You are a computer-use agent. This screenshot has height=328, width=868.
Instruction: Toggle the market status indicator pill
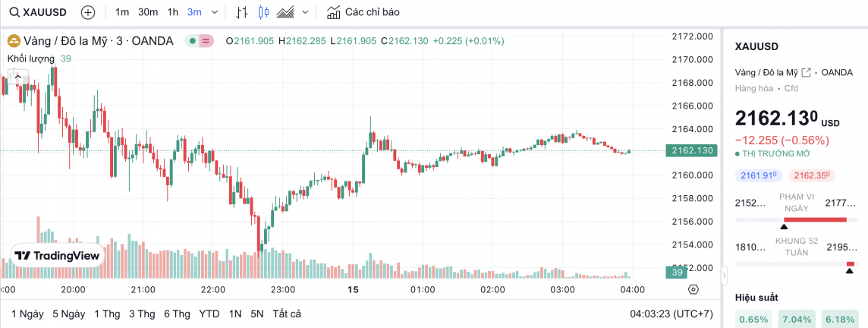click(x=200, y=41)
